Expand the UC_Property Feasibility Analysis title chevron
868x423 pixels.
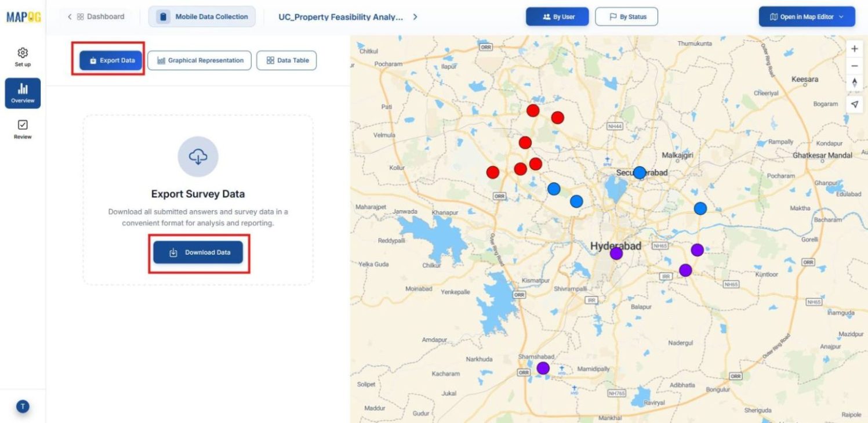(x=415, y=17)
